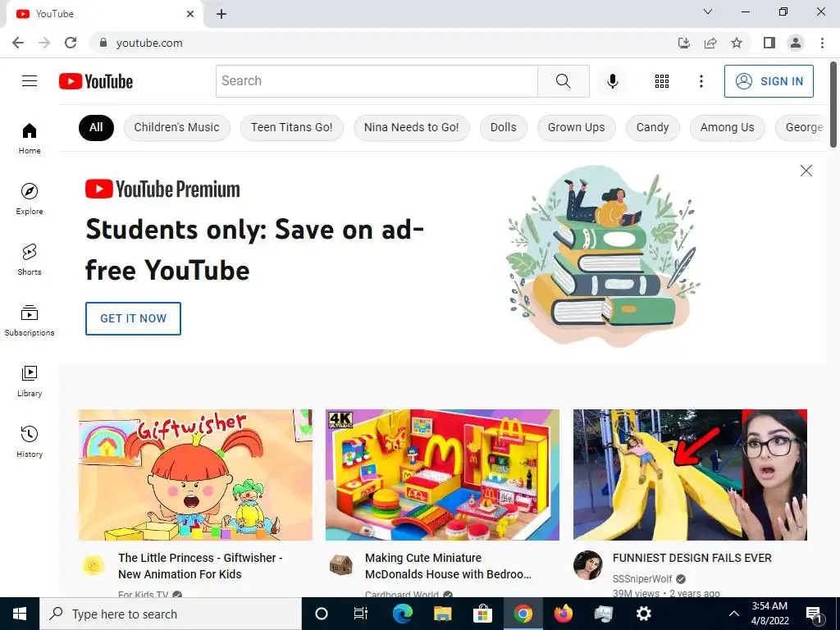
Task: Open the Windows Start menu
Action: [20, 614]
